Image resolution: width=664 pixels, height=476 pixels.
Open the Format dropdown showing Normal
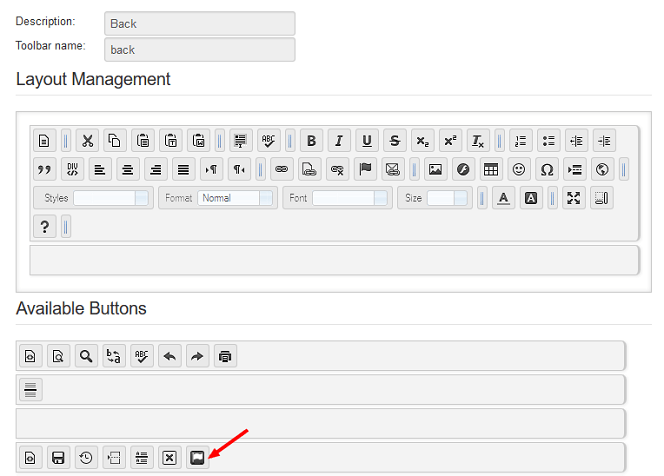[235, 198]
